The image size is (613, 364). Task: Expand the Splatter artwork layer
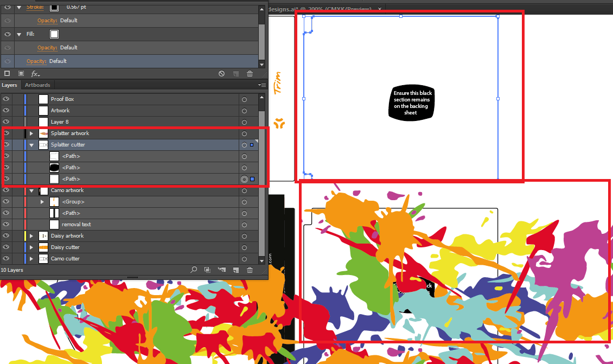[x=31, y=133]
